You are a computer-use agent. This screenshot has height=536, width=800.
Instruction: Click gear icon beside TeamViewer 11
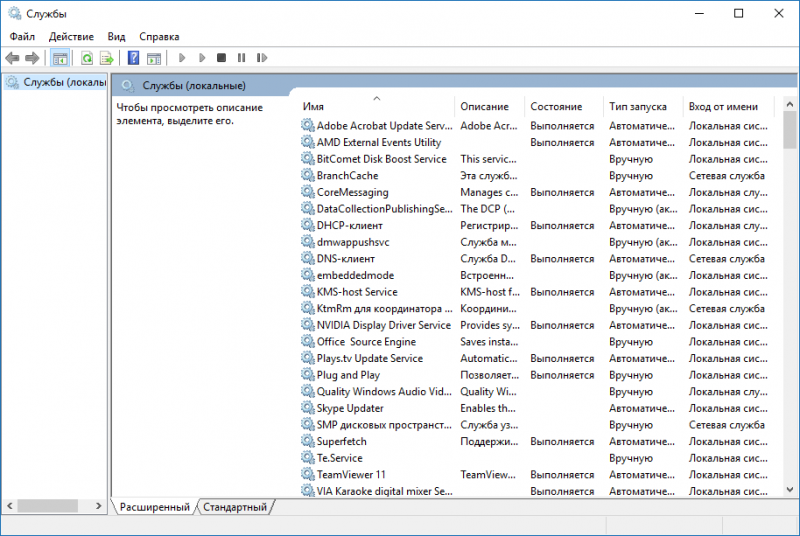[308, 474]
